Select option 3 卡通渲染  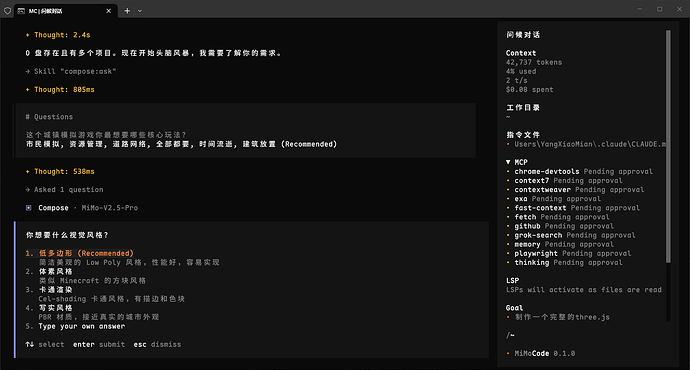point(49,289)
